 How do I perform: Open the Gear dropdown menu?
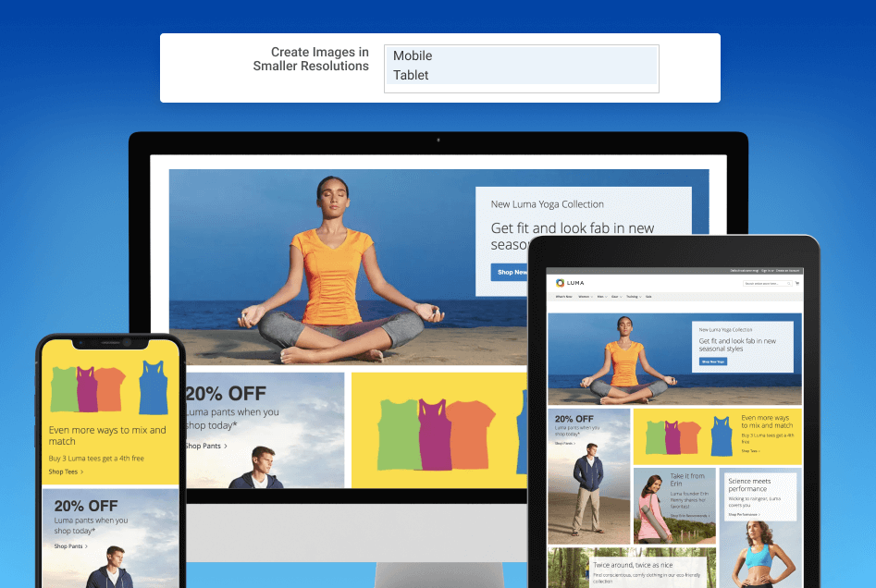pyautogui.click(x=616, y=296)
